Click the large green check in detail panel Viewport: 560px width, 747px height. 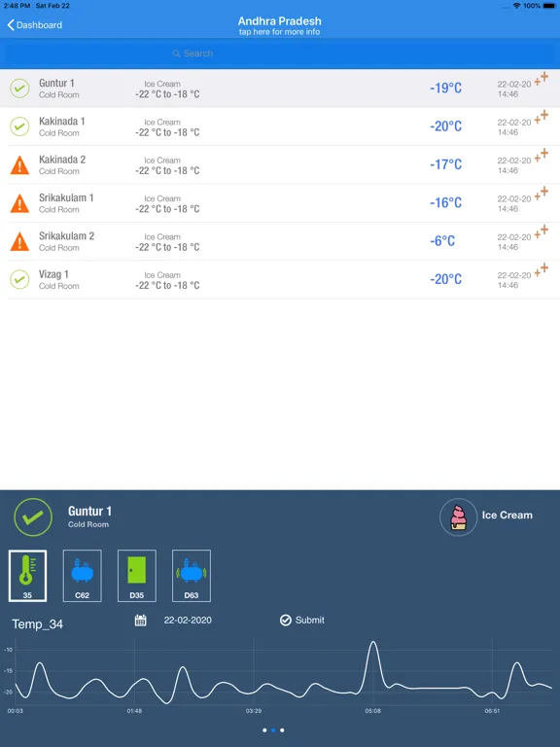[33, 517]
